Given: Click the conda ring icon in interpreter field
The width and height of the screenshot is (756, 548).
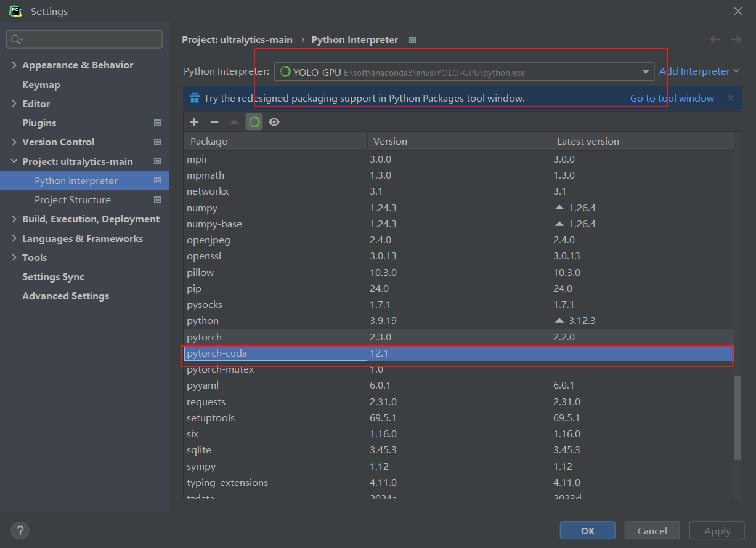Looking at the screenshot, I should (x=285, y=72).
